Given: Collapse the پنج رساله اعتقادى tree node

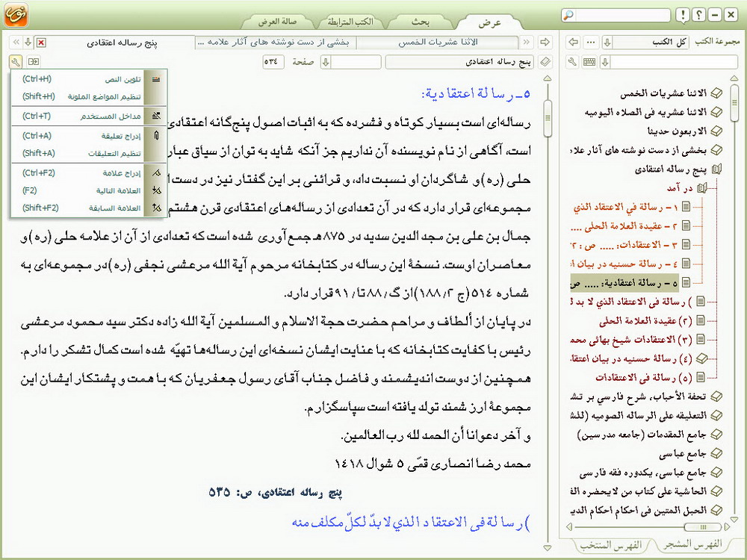Looking at the screenshot, I should point(716,169).
